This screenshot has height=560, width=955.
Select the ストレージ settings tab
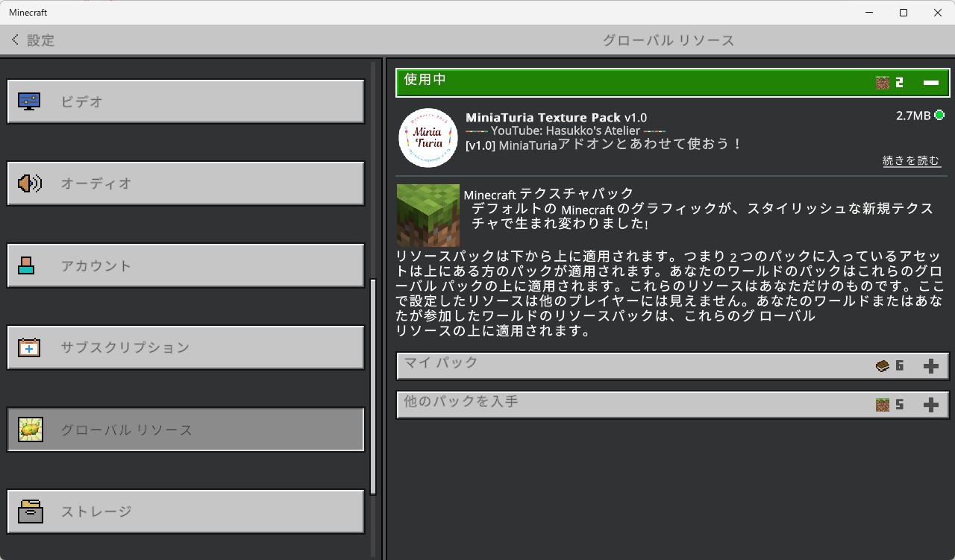point(186,512)
